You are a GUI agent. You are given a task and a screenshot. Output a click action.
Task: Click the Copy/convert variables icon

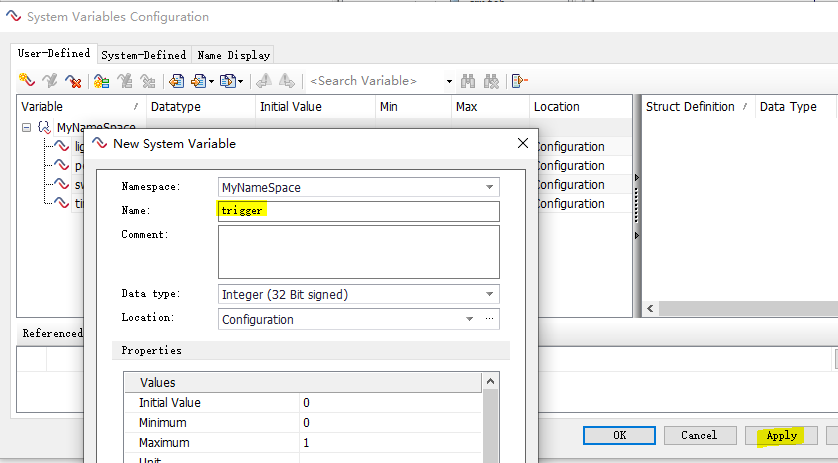[x=228, y=81]
